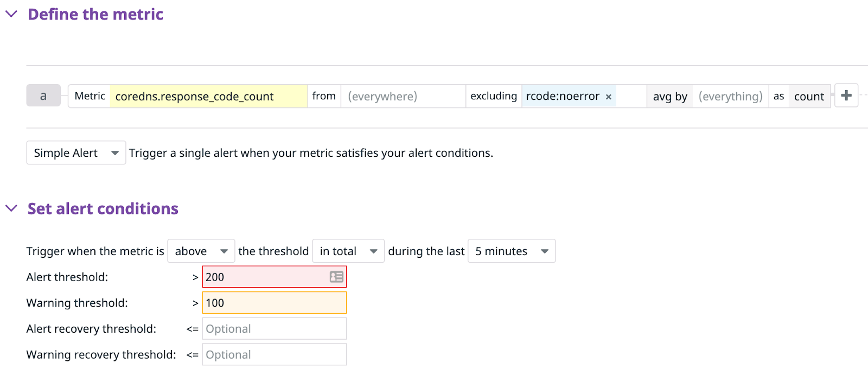Image resolution: width=868 pixels, height=375 pixels.
Task: Click the 'Set alert conditions' heading
Action: tap(103, 208)
